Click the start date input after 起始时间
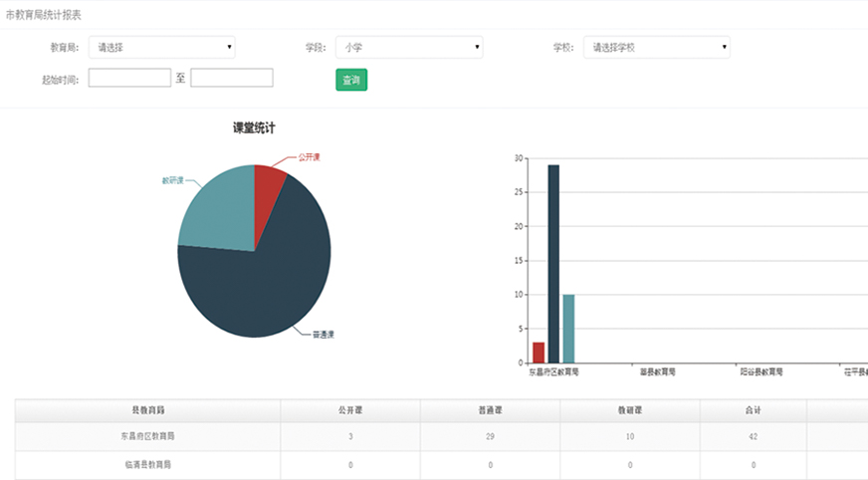Viewport: 868px width, 480px height. click(x=129, y=78)
